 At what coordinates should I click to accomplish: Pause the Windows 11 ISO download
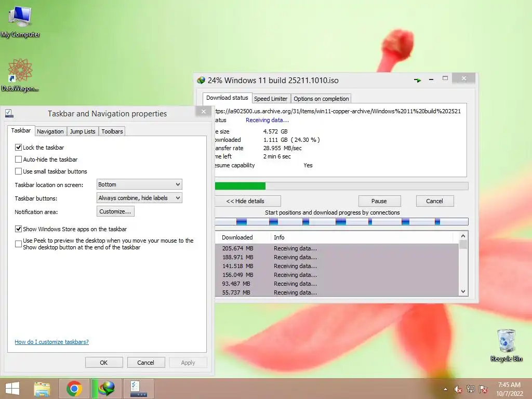coord(379,201)
